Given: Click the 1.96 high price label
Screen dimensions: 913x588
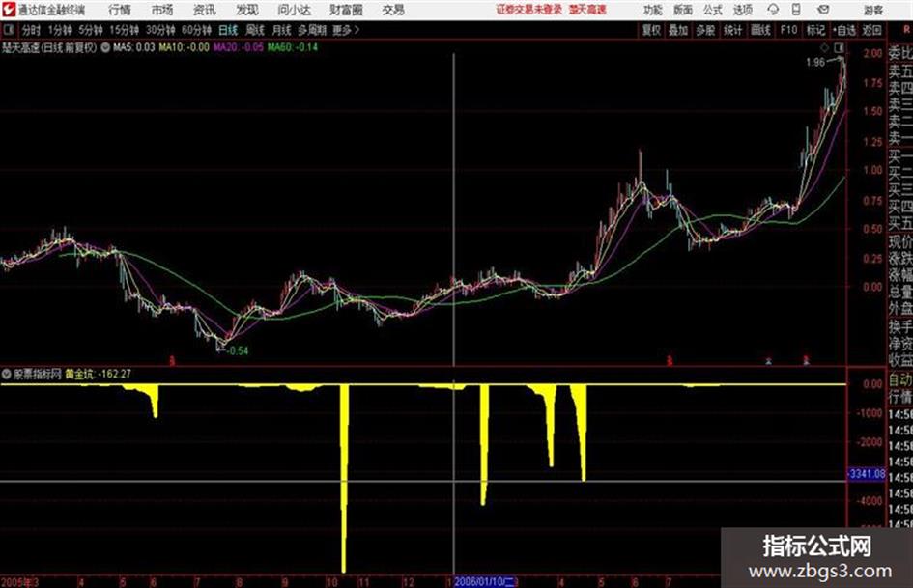Looking at the screenshot, I should click(815, 63).
